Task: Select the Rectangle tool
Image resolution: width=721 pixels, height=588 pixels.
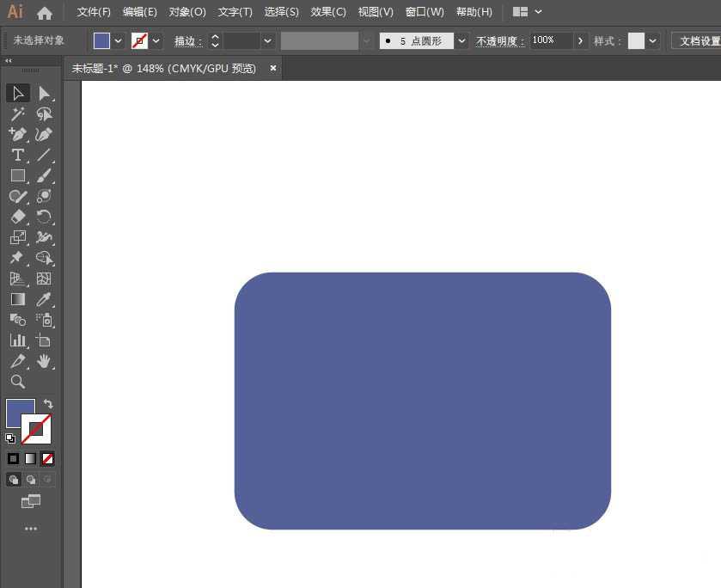Action: coord(17,175)
